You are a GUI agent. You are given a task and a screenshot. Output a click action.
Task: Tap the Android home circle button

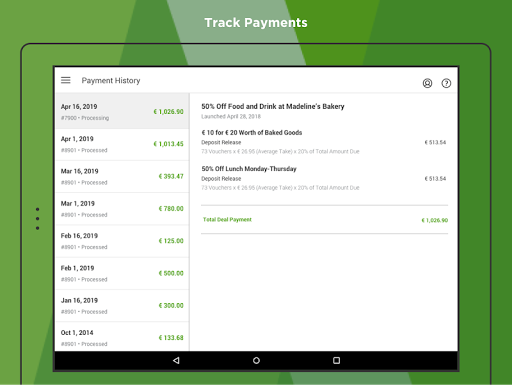point(256,360)
